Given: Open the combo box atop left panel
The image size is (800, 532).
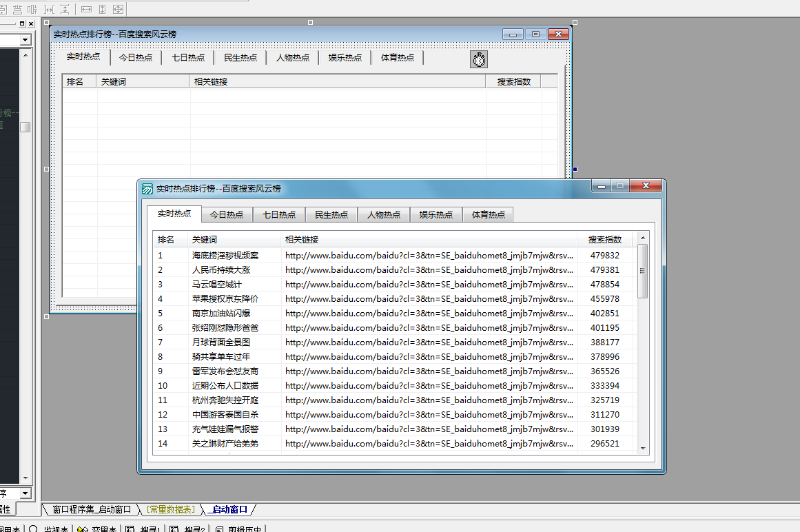Looking at the screenshot, I should (x=25, y=40).
